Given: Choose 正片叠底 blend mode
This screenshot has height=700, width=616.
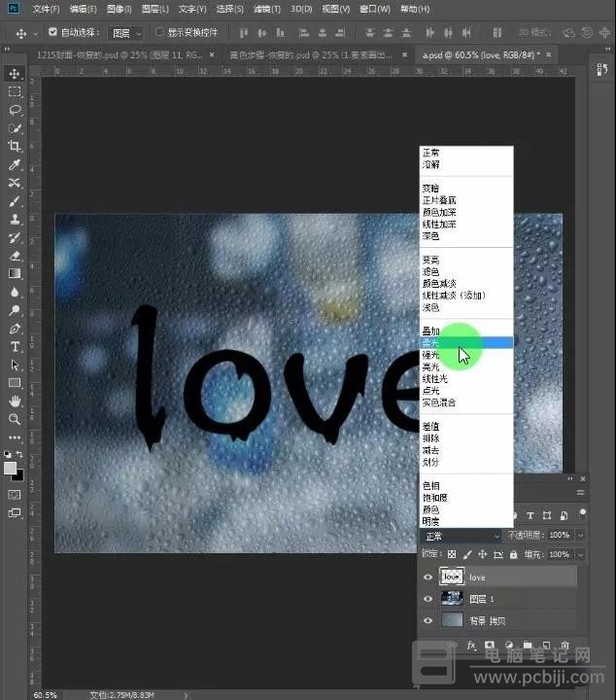Looking at the screenshot, I should pyautogui.click(x=466, y=200).
